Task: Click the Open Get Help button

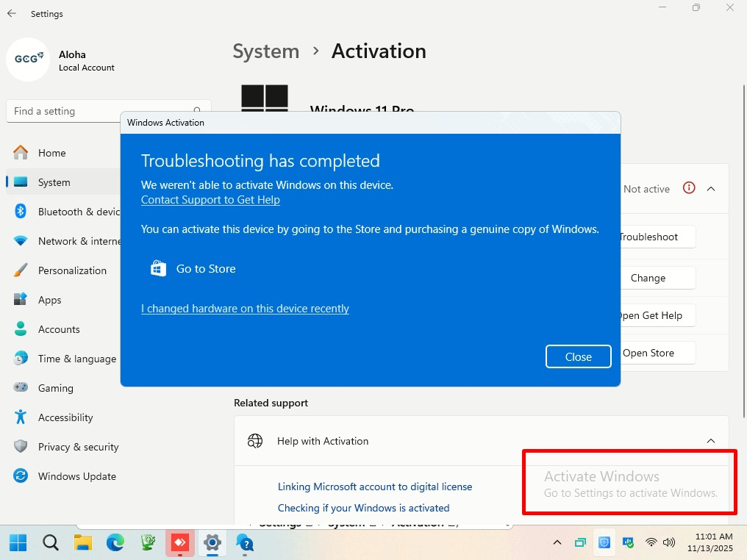Action: coord(657,315)
